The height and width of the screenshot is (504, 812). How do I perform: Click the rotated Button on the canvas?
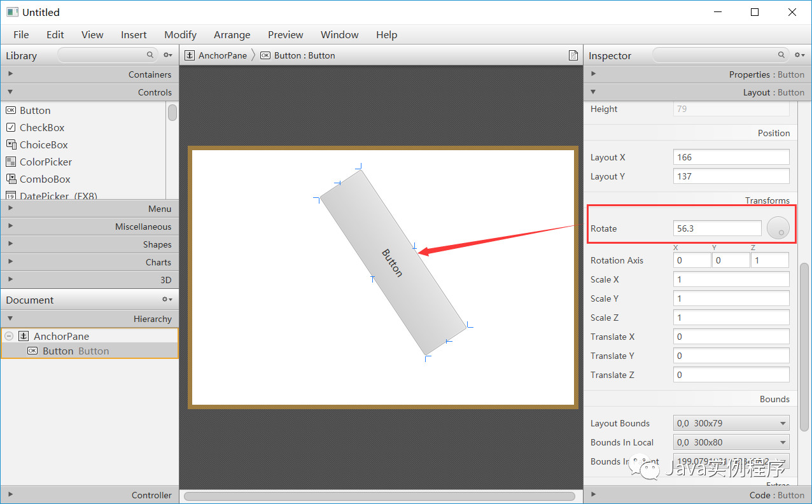pyautogui.click(x=393, y=262)
